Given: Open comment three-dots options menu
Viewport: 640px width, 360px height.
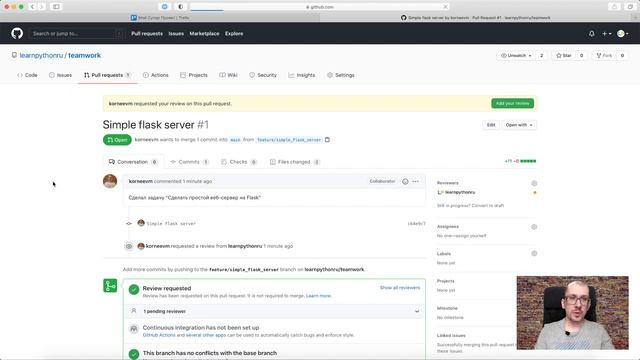Looking at the screenshot, I should coord(416,181).
